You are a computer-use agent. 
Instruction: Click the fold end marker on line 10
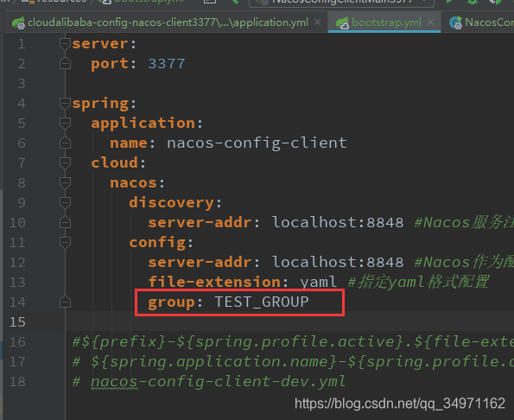pyautogui.click(x=66, y=223)
